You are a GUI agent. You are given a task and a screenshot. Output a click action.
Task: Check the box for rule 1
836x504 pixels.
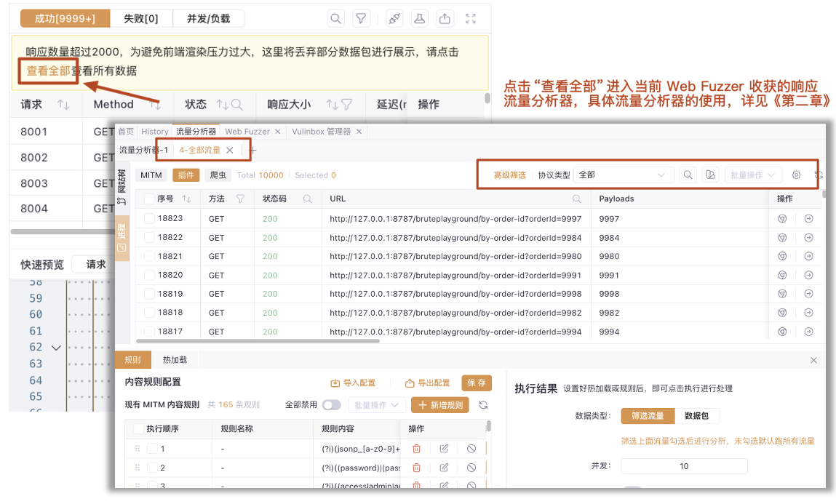pos(152,449)
